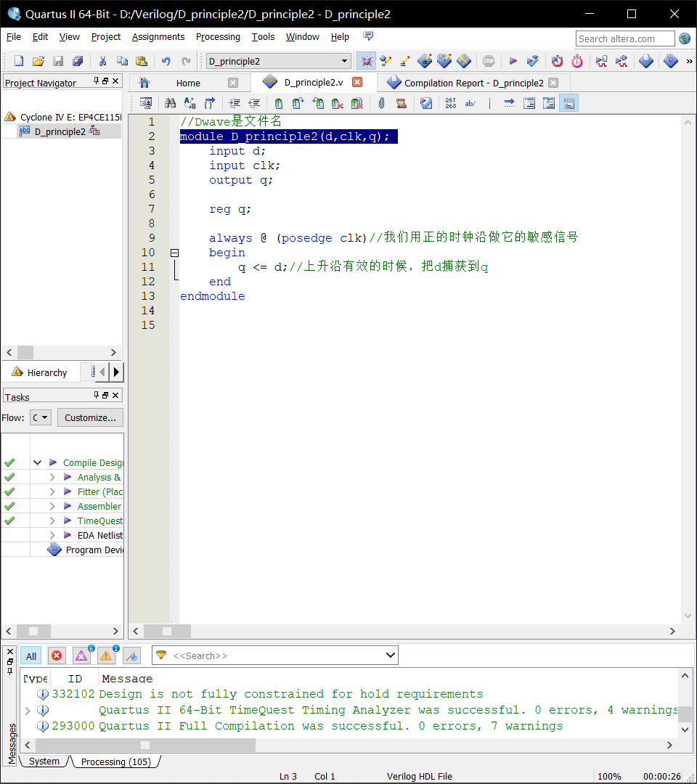Expand the Assembler task

tap(52, 506)
